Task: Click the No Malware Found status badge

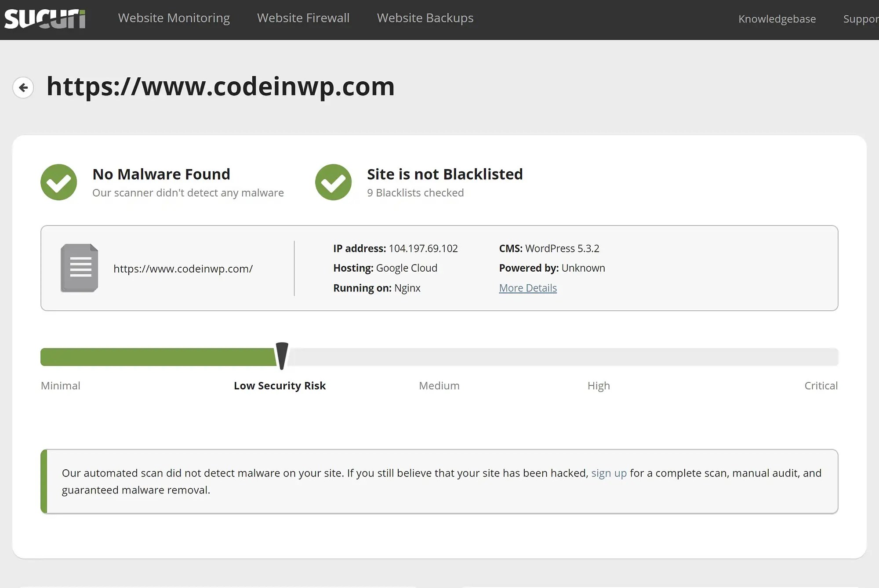Action: point(161,174)
